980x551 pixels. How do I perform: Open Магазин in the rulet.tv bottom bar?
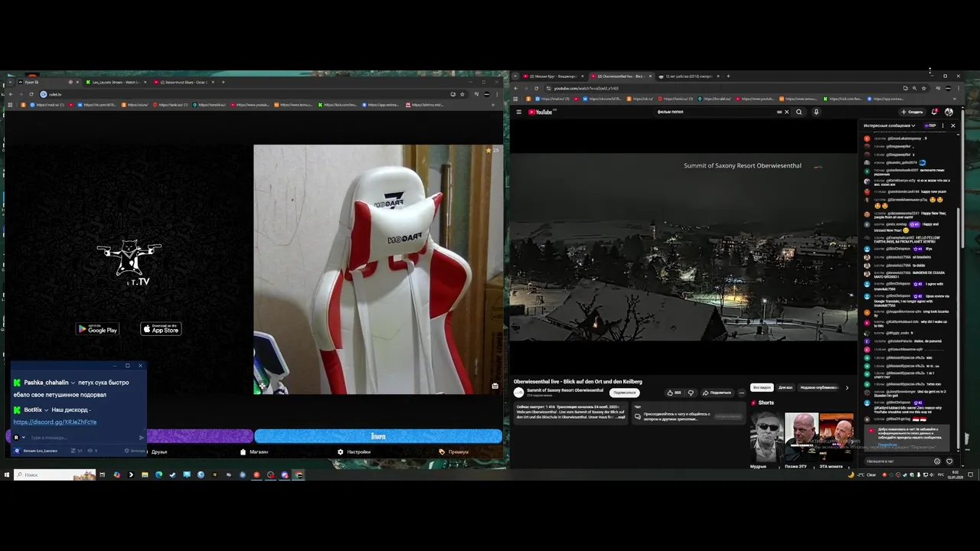[x=255, y=452]
